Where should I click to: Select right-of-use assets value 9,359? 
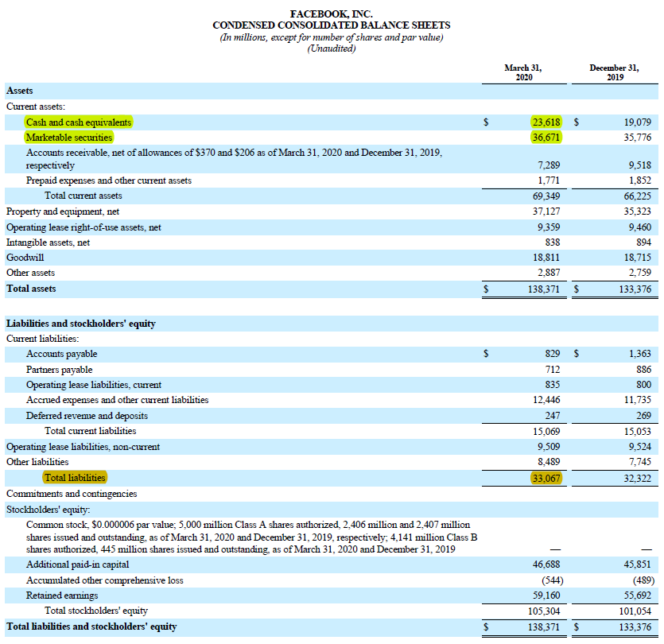pos(549,227)
